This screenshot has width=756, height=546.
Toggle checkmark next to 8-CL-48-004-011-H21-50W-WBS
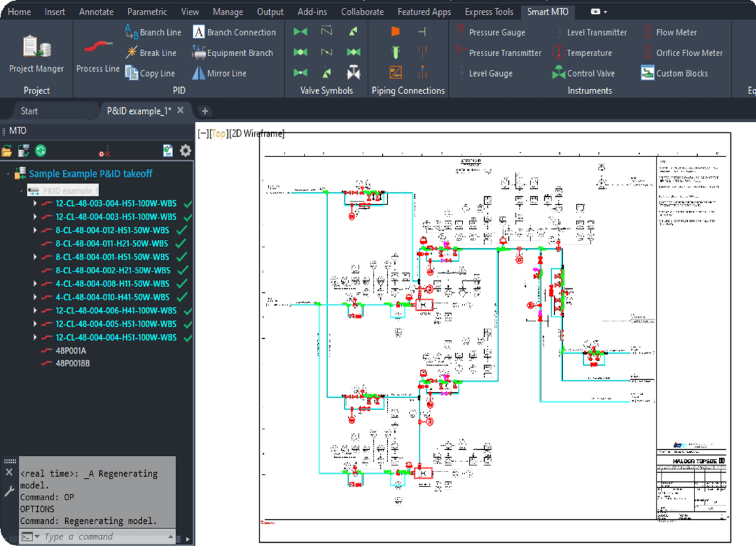click(x=181, y=244)
